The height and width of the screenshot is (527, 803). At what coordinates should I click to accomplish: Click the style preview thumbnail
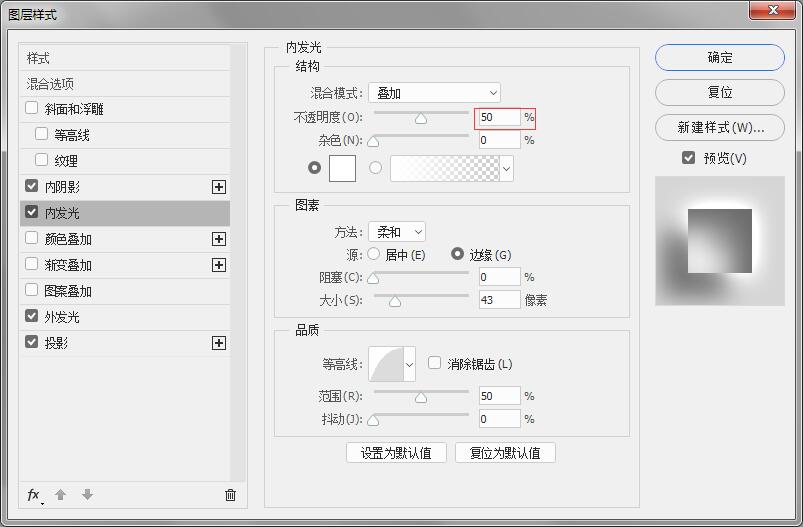pyautogui.click(x=720, y=241)
